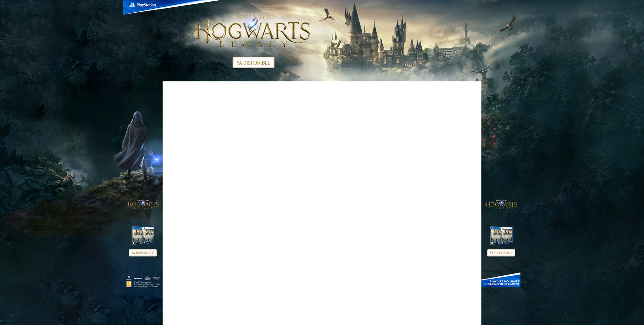Viewport: 644px width, 325px height.
Task: Click the Warner Bros Games shield logo
Action: [x=129, y=278]
